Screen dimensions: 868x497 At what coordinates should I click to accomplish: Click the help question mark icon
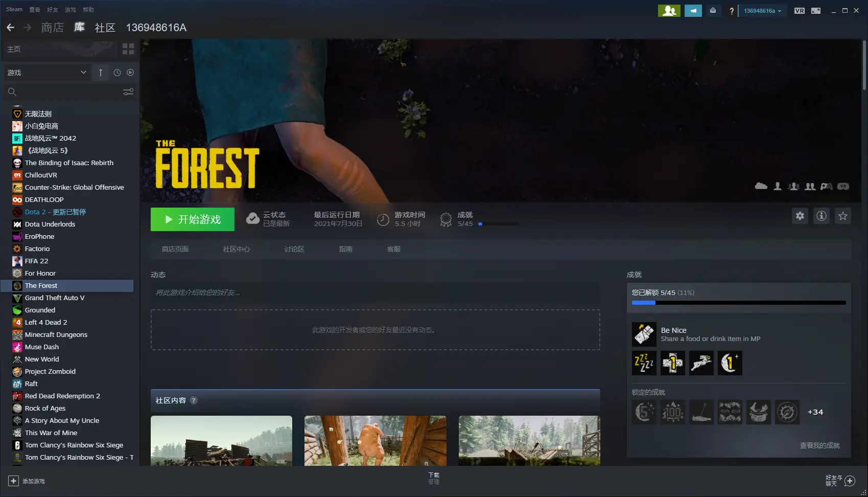coord(732,11)
